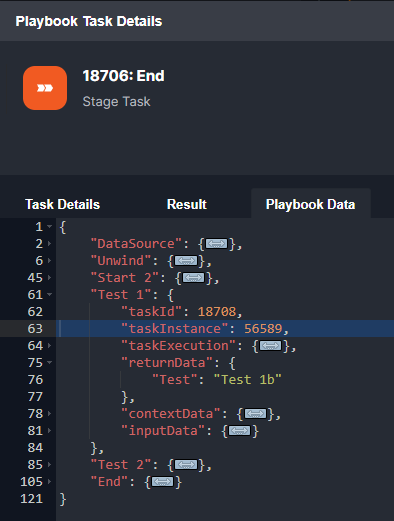
Task: Collapse returnData using line 75 fold arrow
Action: [x=49, y=363]
